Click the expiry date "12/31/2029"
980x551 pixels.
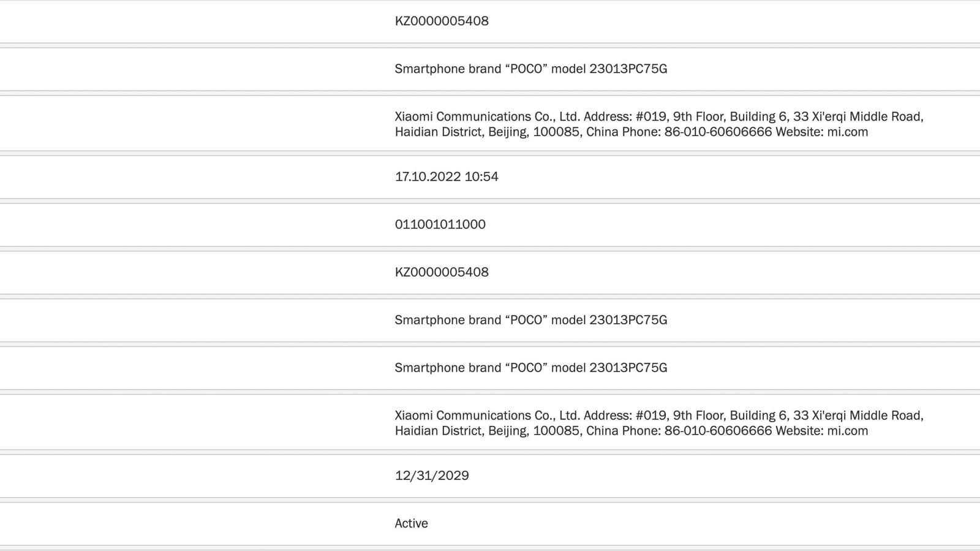coord(432,476)
